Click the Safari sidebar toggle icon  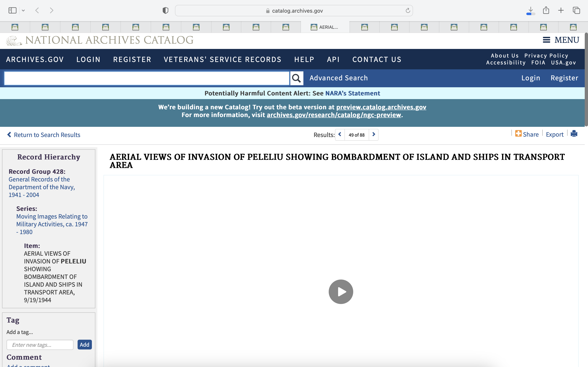(x=12, y=10)
